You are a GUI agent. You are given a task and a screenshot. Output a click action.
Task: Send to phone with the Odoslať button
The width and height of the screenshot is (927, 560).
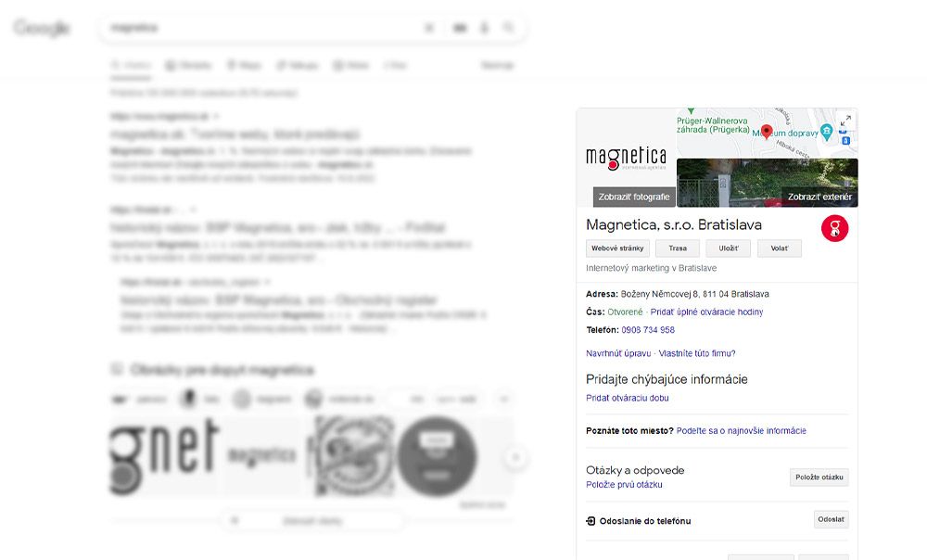[830, 519]
